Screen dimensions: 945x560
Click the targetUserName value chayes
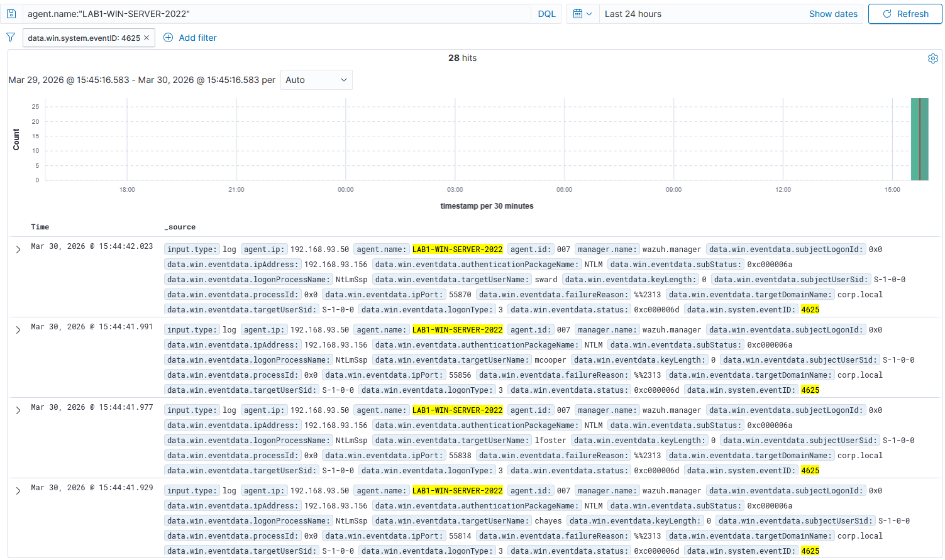click(548, 521)
